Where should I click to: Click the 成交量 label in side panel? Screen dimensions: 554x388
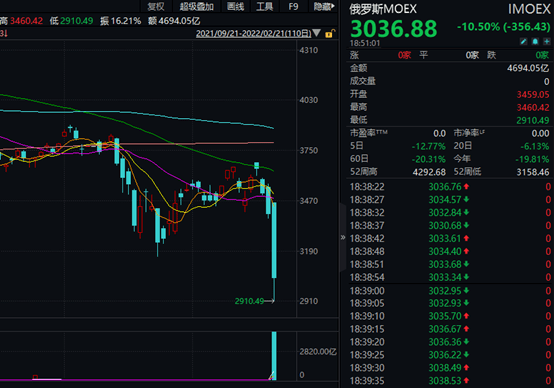click(363, 81)
